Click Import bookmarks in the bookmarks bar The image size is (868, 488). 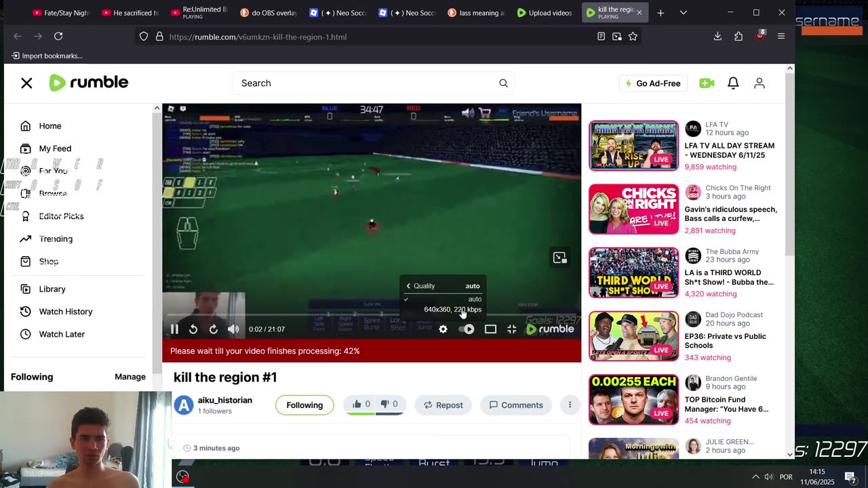point(47,56)
